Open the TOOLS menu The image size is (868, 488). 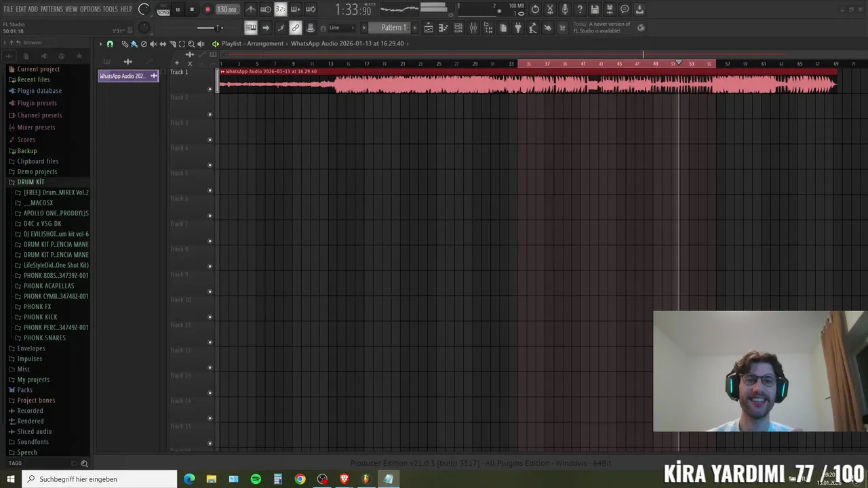pos(111,9)
